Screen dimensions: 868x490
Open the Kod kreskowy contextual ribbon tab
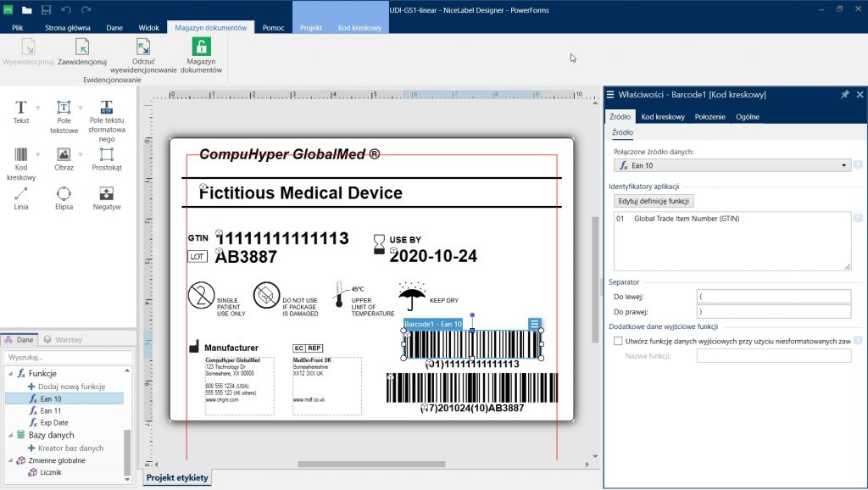359,28
